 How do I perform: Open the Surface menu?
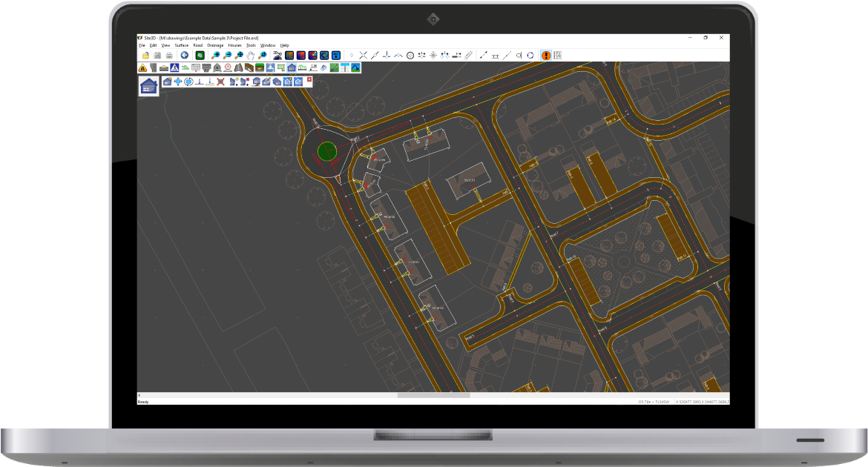182,45
